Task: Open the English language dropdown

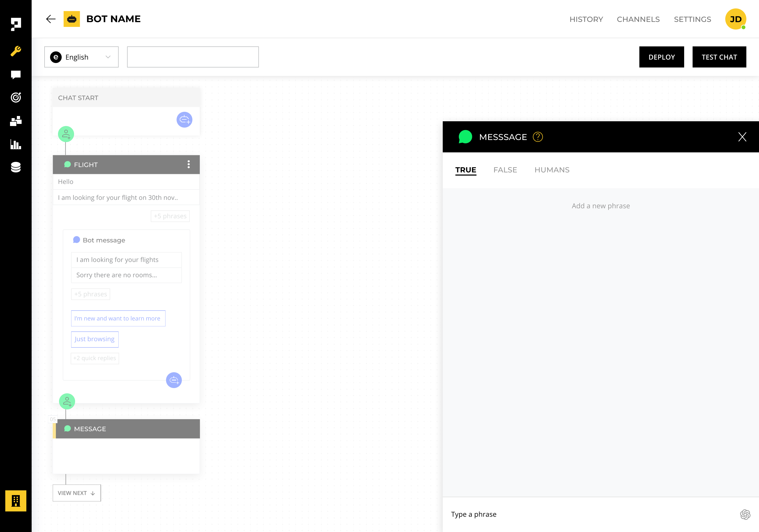Action: [x=81, y=56]
